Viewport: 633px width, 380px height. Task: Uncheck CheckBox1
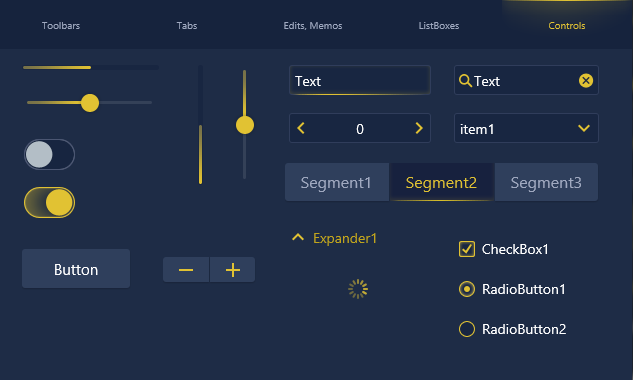coord(467,249)
